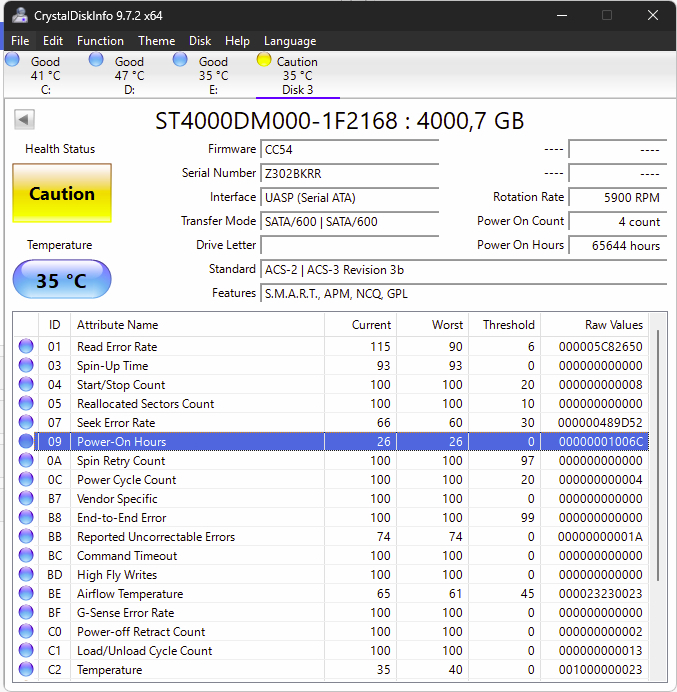
Task: Click status orb of Airflow Temperature row
Action: pos(26,593)
